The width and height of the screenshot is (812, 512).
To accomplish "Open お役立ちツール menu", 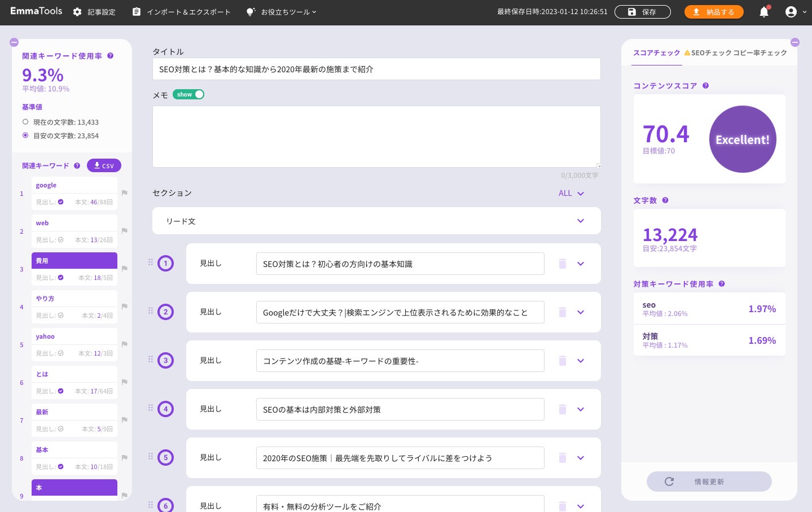I will [x=282, y=12].
